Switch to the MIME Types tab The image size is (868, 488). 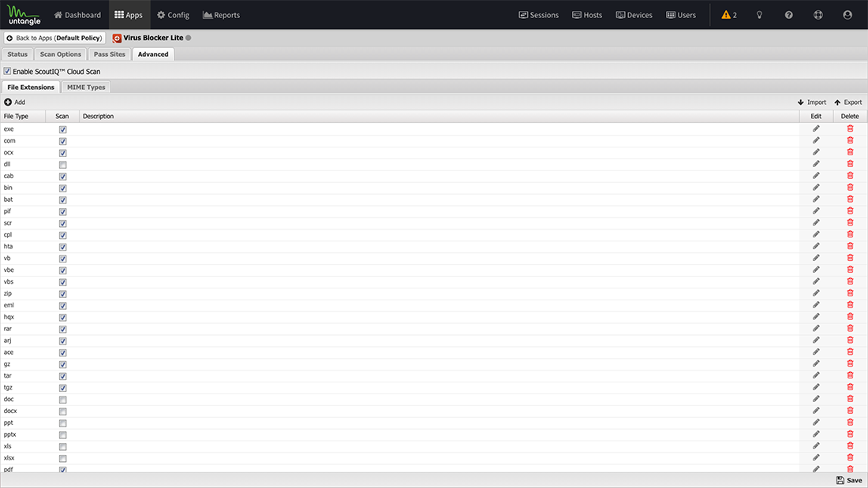[86, 87]
